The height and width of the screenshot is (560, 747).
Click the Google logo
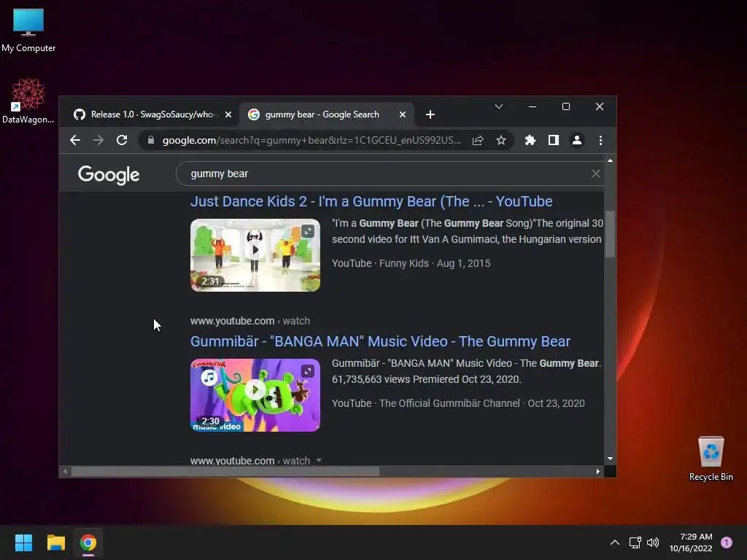(109, 175)
